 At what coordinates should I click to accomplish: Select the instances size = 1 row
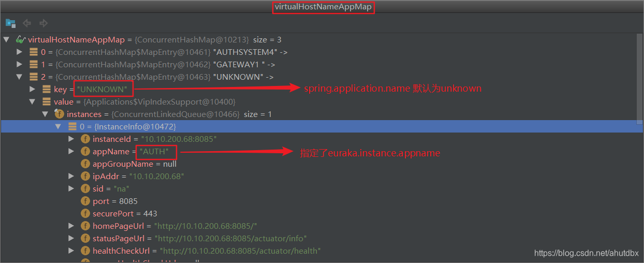pos(169,114)
